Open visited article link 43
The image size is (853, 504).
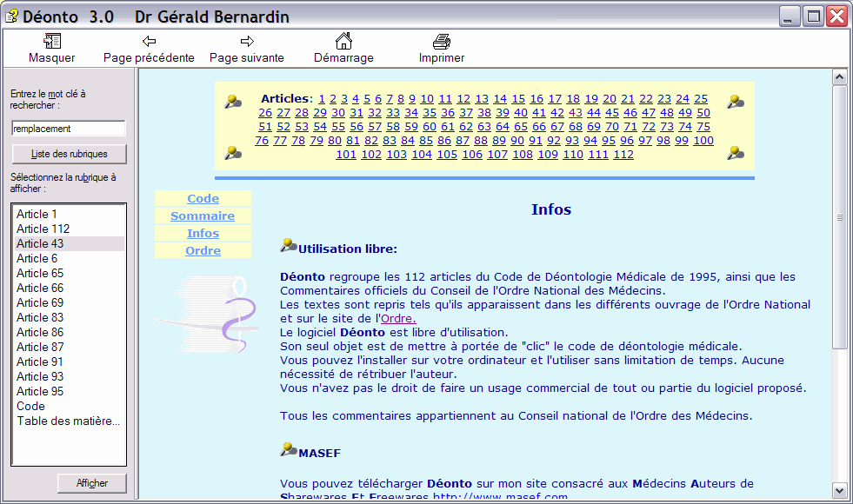pyautogui.click(x=575, y=113)
